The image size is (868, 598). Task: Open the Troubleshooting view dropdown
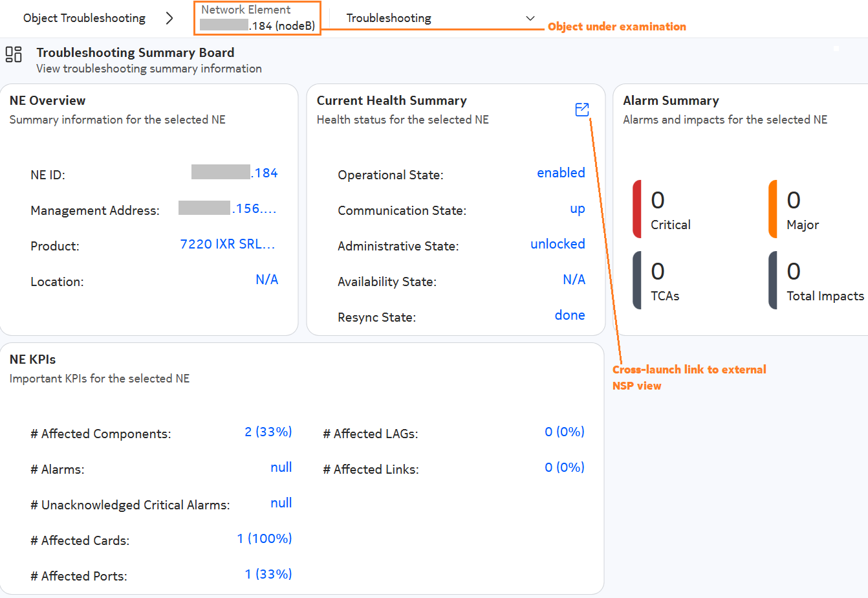tap(530, 18)
